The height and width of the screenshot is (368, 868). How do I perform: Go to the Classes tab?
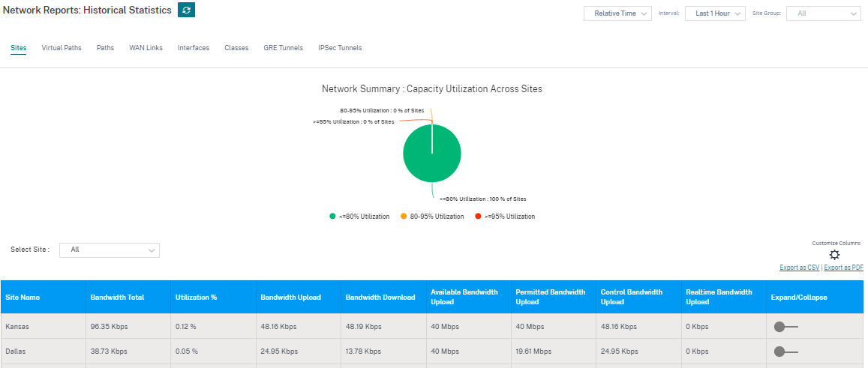(x=236, y=48)
